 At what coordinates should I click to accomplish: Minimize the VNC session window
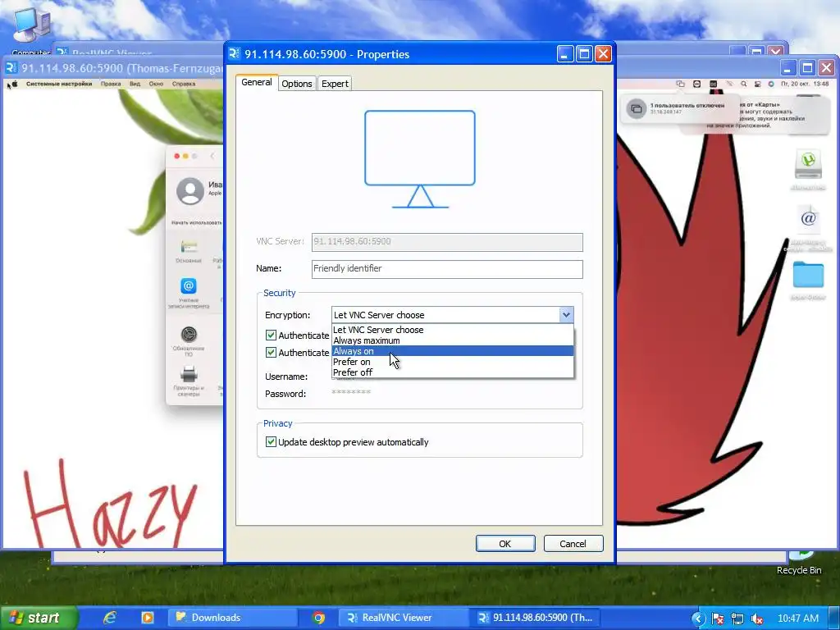787,68
